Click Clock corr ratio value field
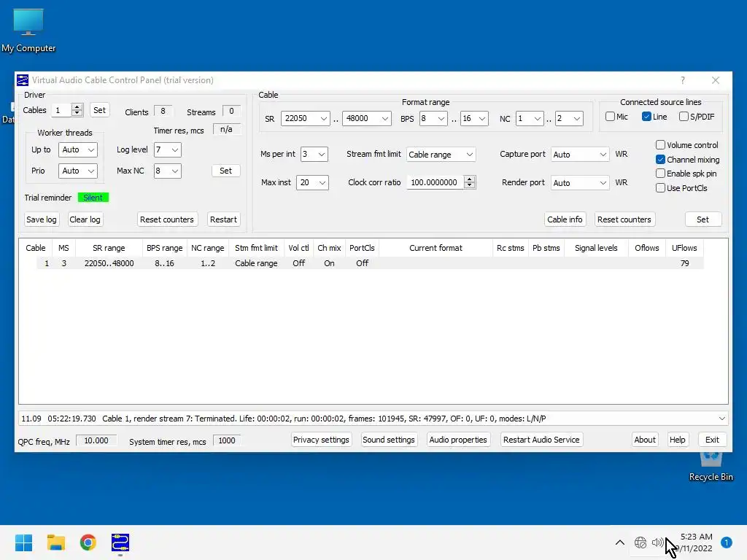The image size is (747, 560). (435, 182)
